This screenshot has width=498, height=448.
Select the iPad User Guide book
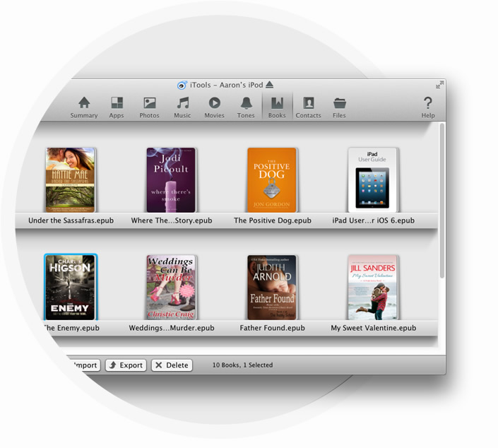pyautogui.click(x=373, y=180)
